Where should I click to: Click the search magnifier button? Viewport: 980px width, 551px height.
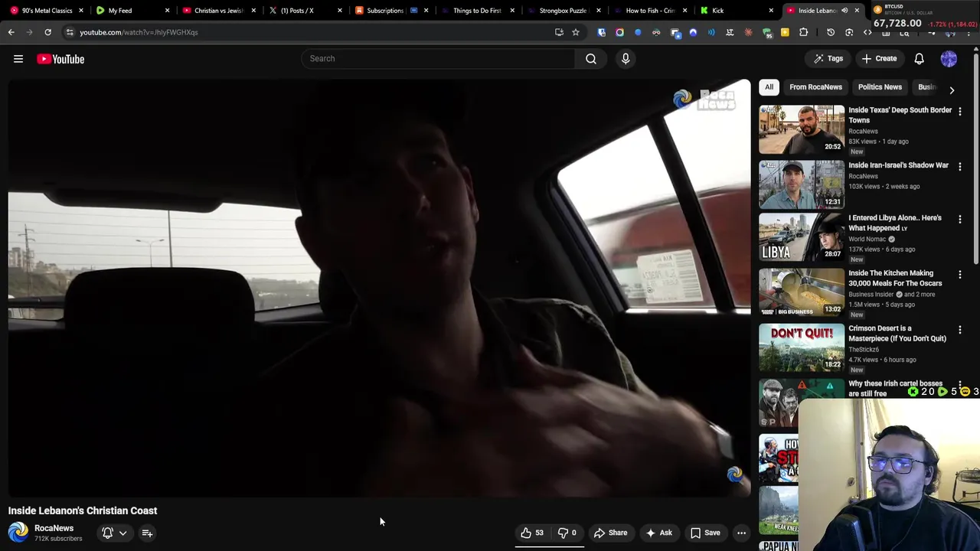[x=591, y=58]
